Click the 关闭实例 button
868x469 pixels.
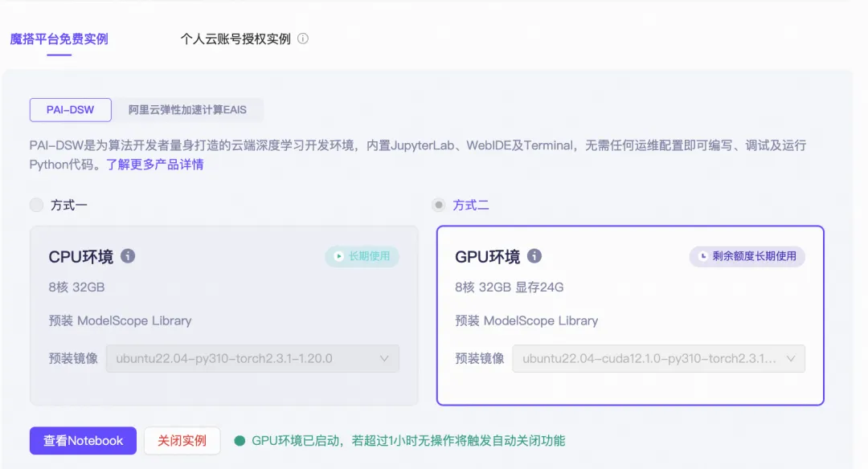[182, 440]
